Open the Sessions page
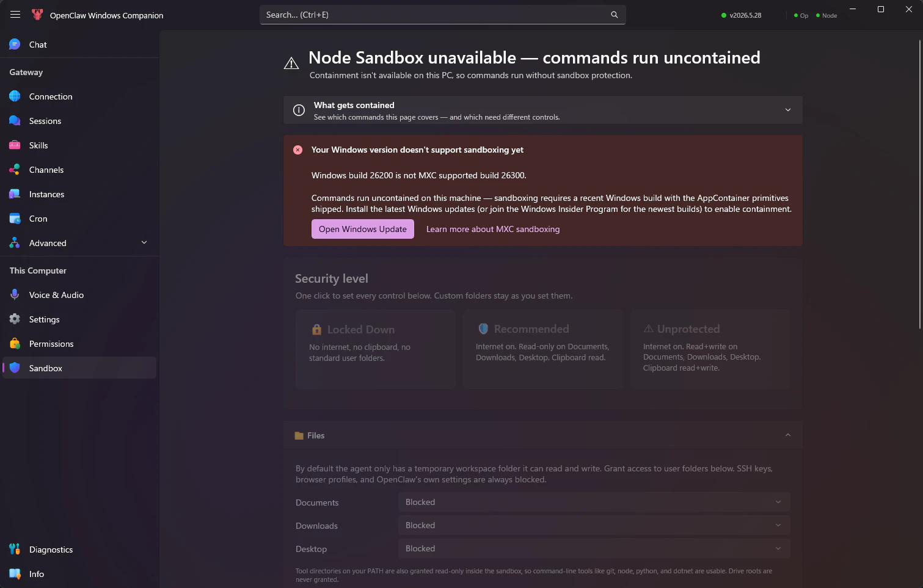Screen dimensions: 923x588 (79, 121)
